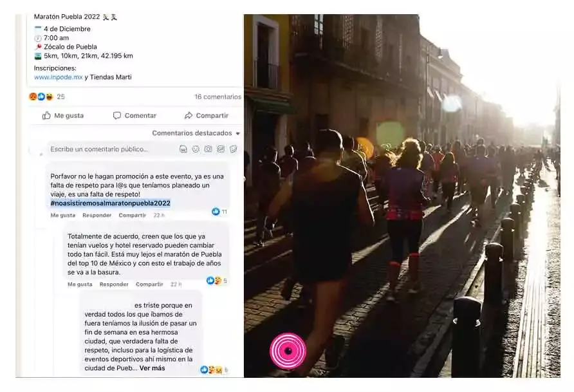
Task: Click the 'Maratón Puebla 2022' title text
Action: pos(67,17)
